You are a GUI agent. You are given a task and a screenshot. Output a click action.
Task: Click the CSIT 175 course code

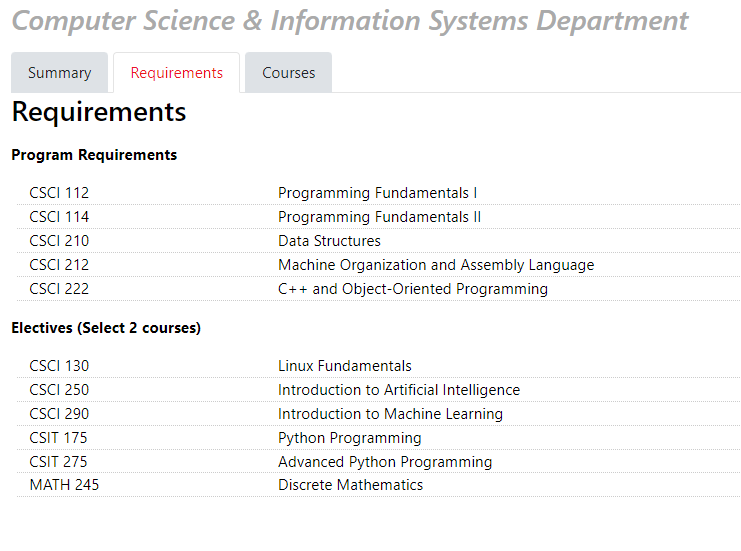[58, 438]
